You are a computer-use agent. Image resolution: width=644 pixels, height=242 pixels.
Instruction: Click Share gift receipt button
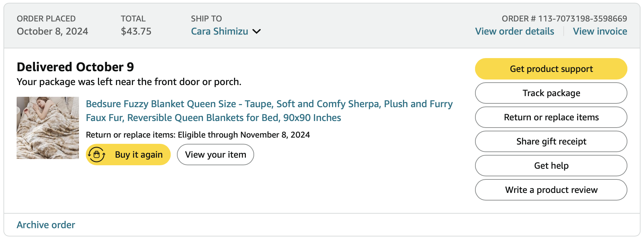551,141
